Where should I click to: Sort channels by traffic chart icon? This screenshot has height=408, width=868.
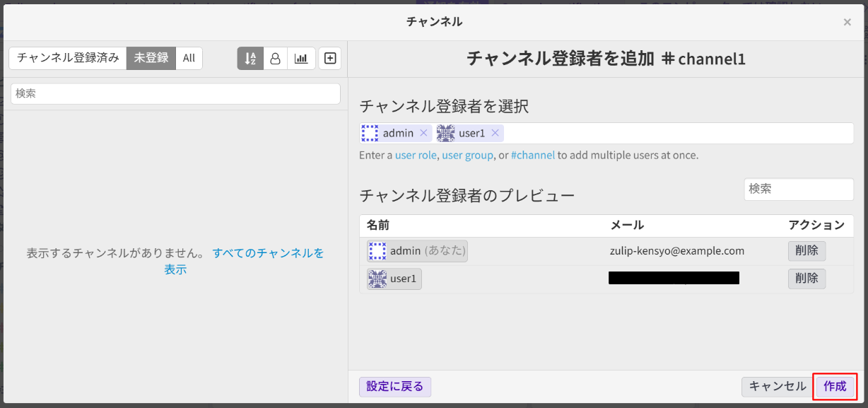click(301, 59)
